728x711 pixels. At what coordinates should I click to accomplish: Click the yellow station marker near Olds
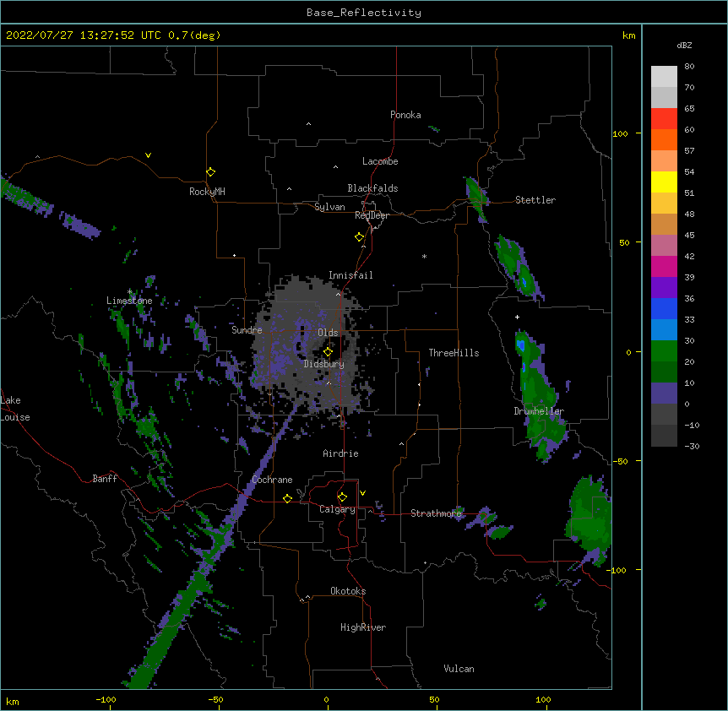coord(328,351)
